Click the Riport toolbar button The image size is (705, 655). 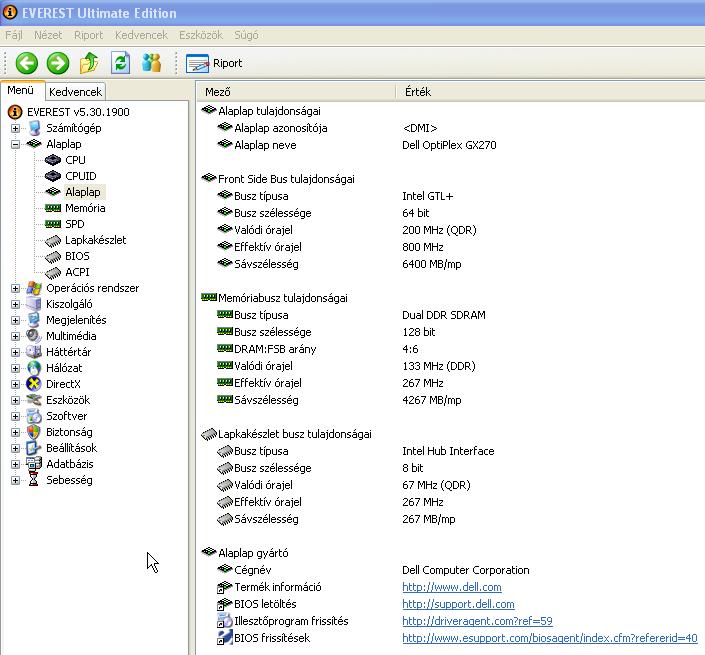click(x=214, y=63)
